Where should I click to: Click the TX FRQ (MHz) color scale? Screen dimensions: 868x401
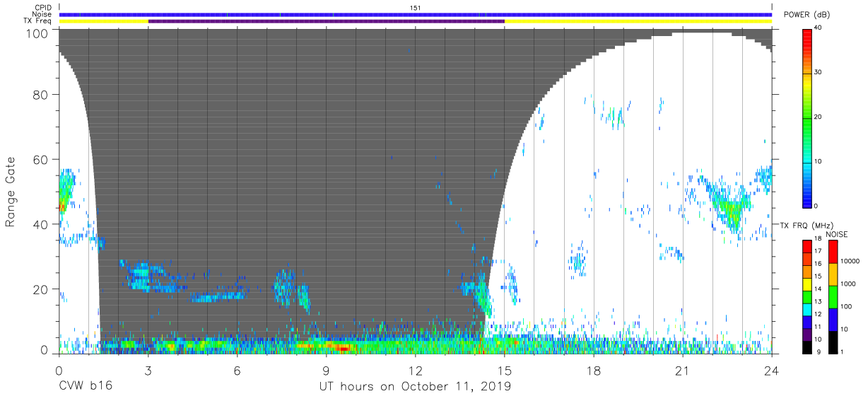(807, 296)
